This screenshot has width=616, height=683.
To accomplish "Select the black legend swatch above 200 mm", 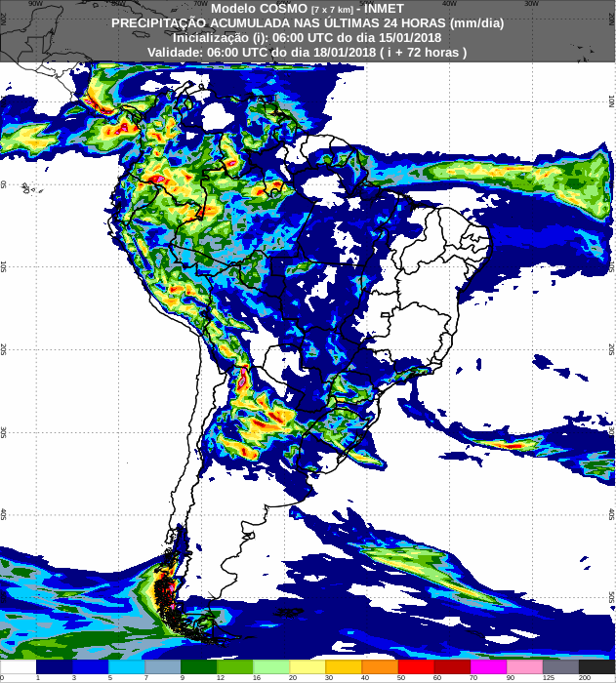I will [x=597, y=666].
